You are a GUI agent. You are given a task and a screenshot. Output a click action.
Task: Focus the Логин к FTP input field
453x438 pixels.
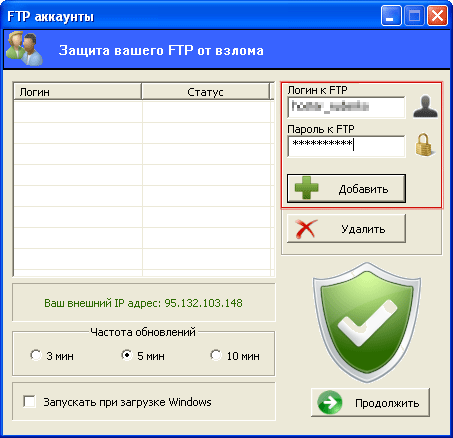coord(346,107)
